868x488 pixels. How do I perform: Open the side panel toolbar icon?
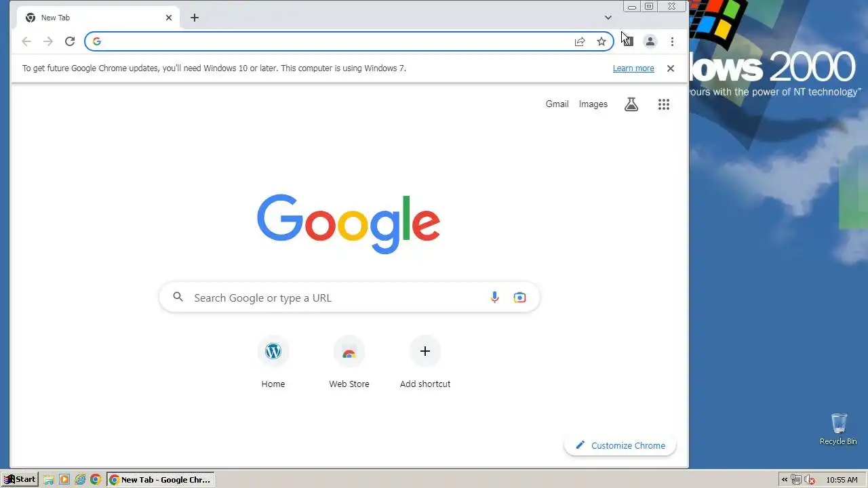(x=628, y=41)
